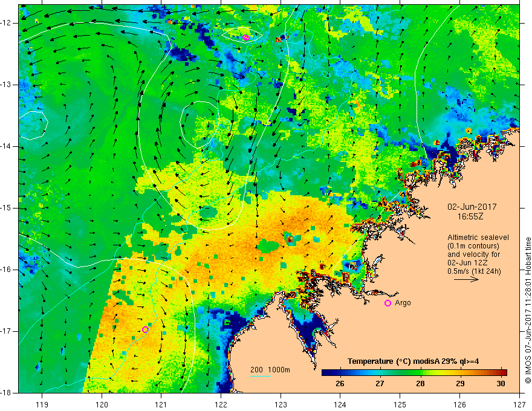Viewport: 532px width, 411px height.
Task: Click longitude axis label '126'
Action: [x=459, y=404]
